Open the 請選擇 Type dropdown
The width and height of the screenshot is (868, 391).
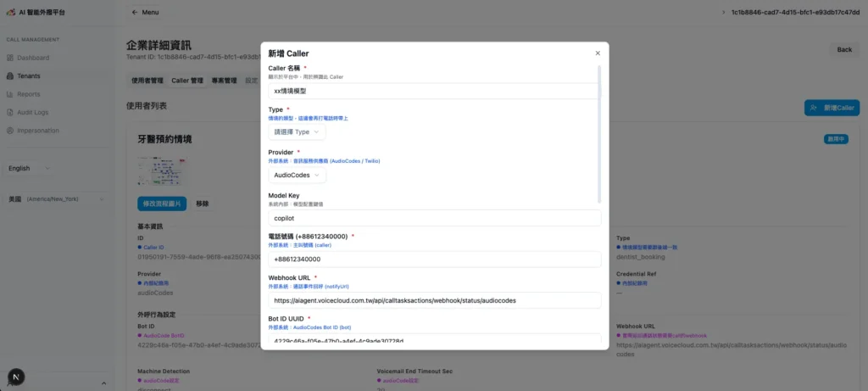297,132
